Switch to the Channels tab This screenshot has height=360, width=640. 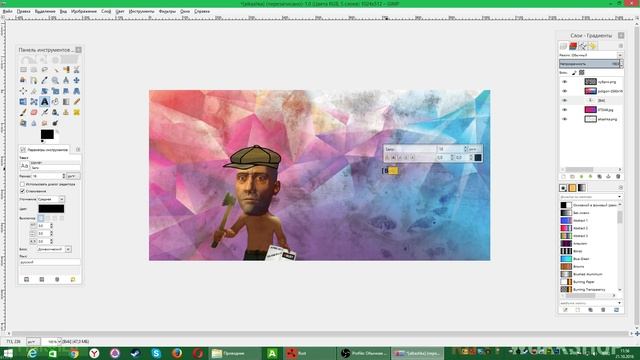(x=573, y=46)
